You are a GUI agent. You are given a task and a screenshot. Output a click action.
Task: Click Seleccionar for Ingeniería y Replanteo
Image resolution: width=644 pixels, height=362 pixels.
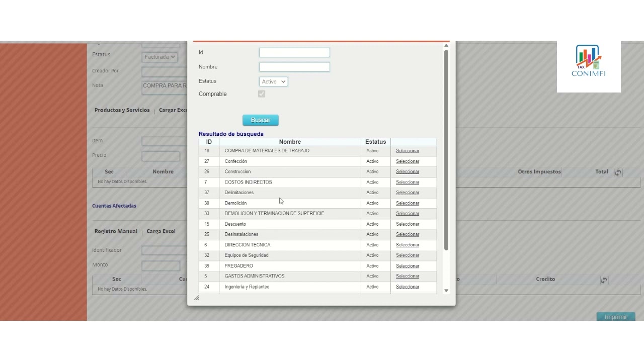408,287
